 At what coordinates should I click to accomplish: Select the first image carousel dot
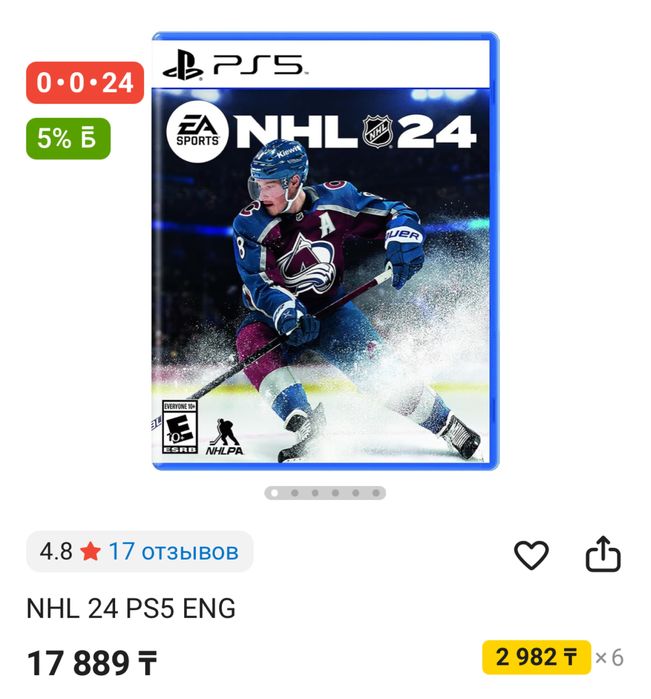click(275, 493)
